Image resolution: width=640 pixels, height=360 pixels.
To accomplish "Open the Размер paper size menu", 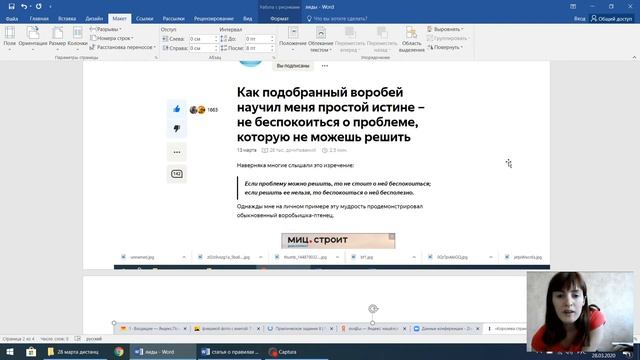I will pyautogui.click(x=57, y=39).
